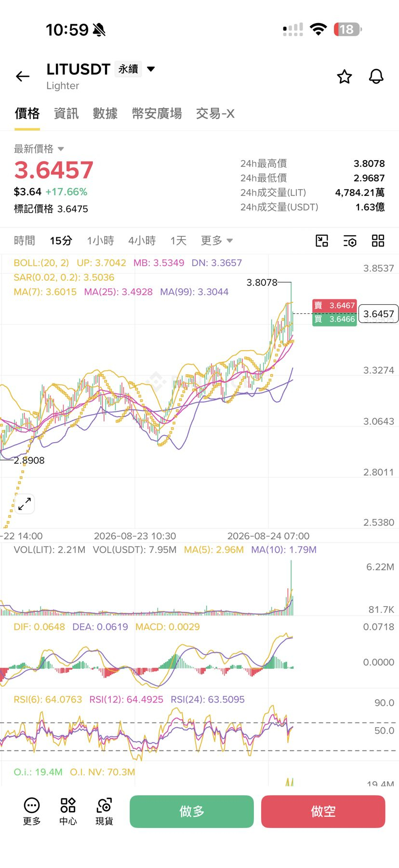Open the 更多 timeframe dropdown
This screenshot has width=399, height=868.
pyautogui.click(x=216, y=241)
